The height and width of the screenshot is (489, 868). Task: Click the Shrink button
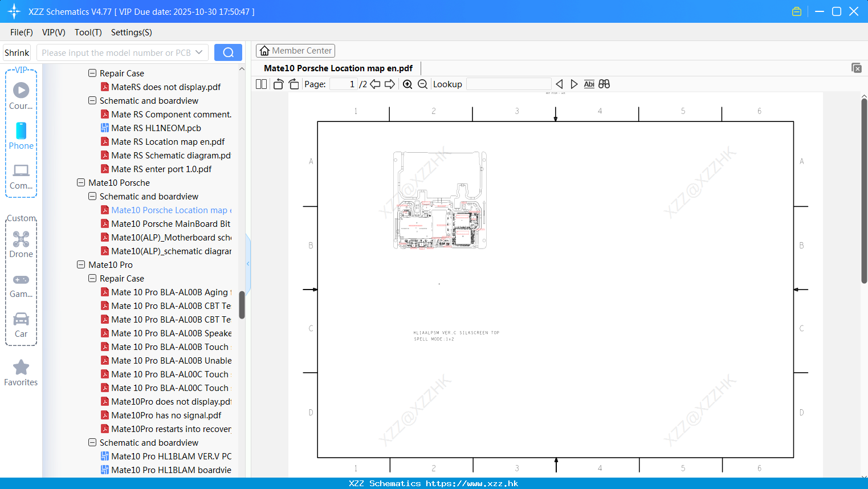tap(17, 52)
